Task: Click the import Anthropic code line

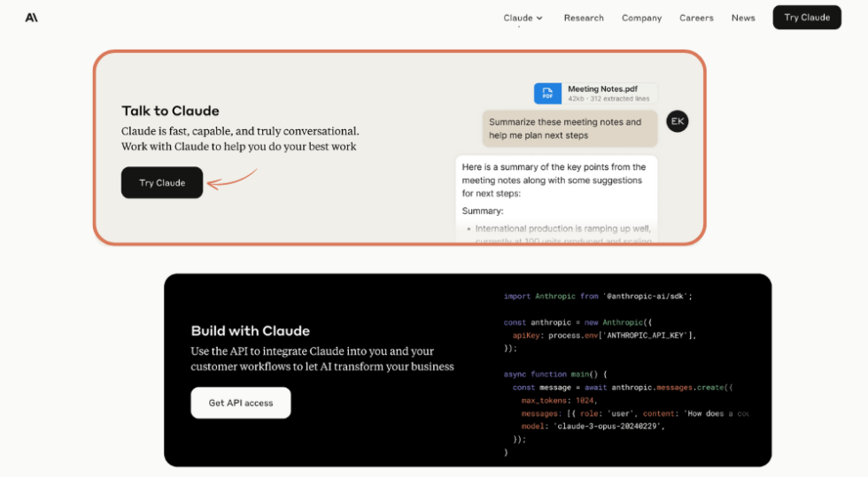Action: click(597, 296)
